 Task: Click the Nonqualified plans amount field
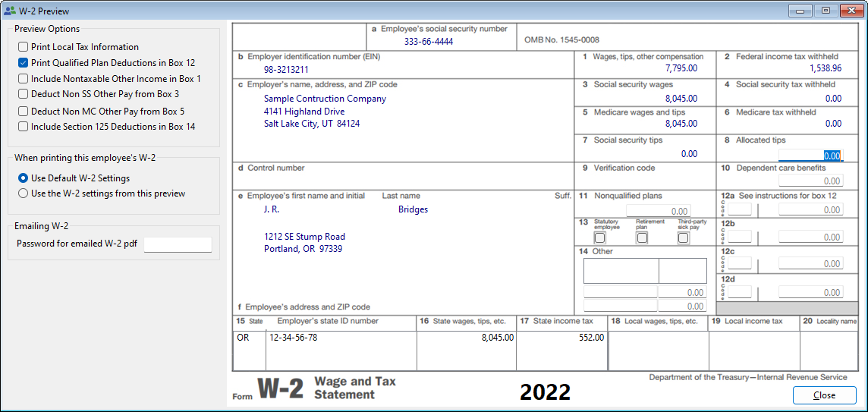[658, 211]
